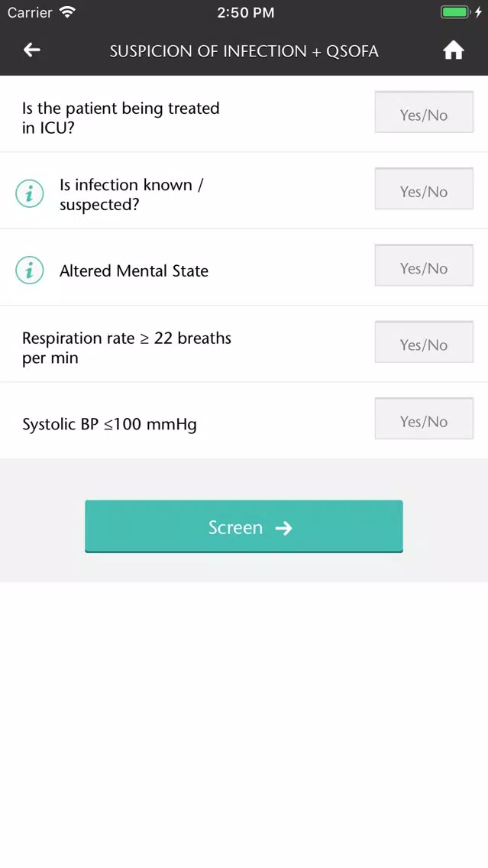The width and height of the screenshot is (488, 868).
Task: Click the arrow icon inside Screen button
Action: coord(284,528)
